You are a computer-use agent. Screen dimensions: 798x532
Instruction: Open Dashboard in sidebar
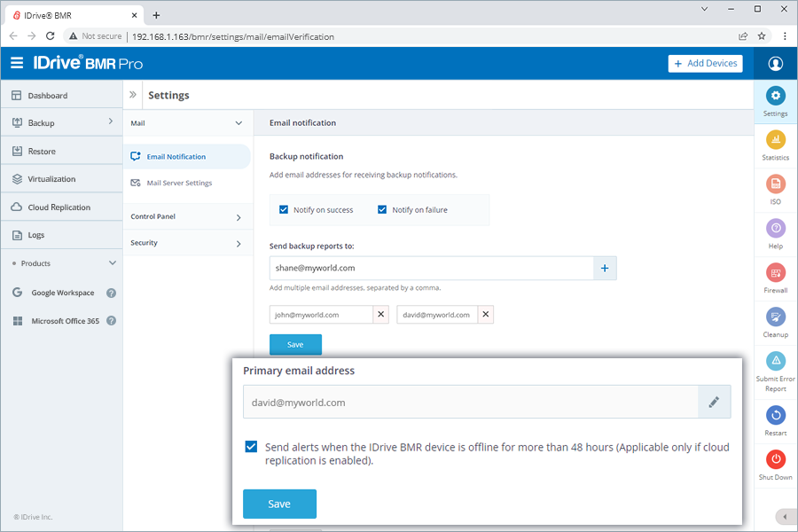(61, 95)
